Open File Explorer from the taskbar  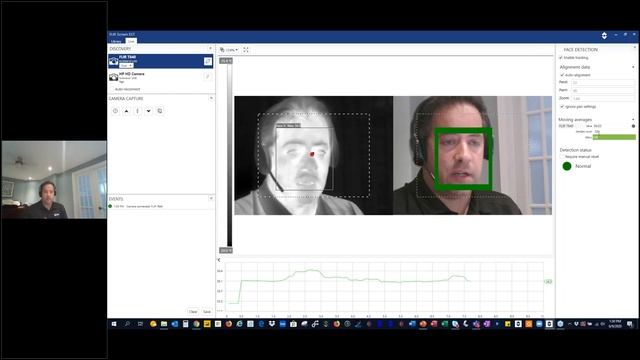tap(164, 324)
